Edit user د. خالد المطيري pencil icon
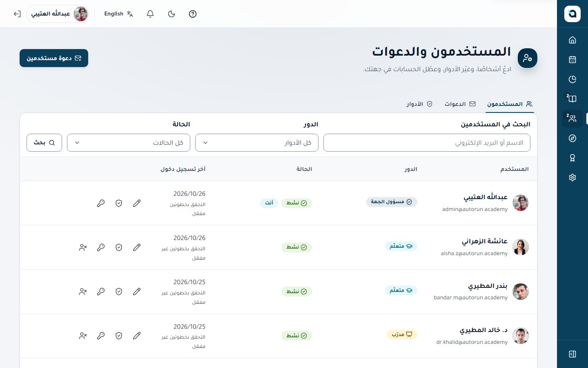This screenshot has height=368, width=588. click(x=137, y=336)
